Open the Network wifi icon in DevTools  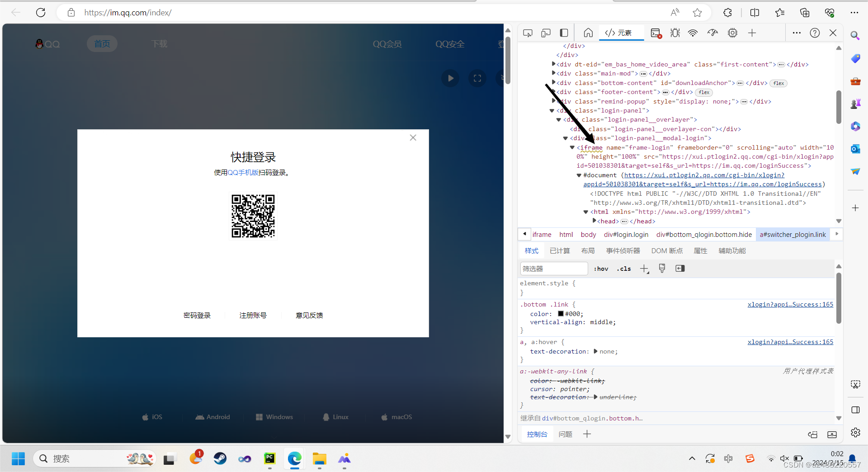693,33
